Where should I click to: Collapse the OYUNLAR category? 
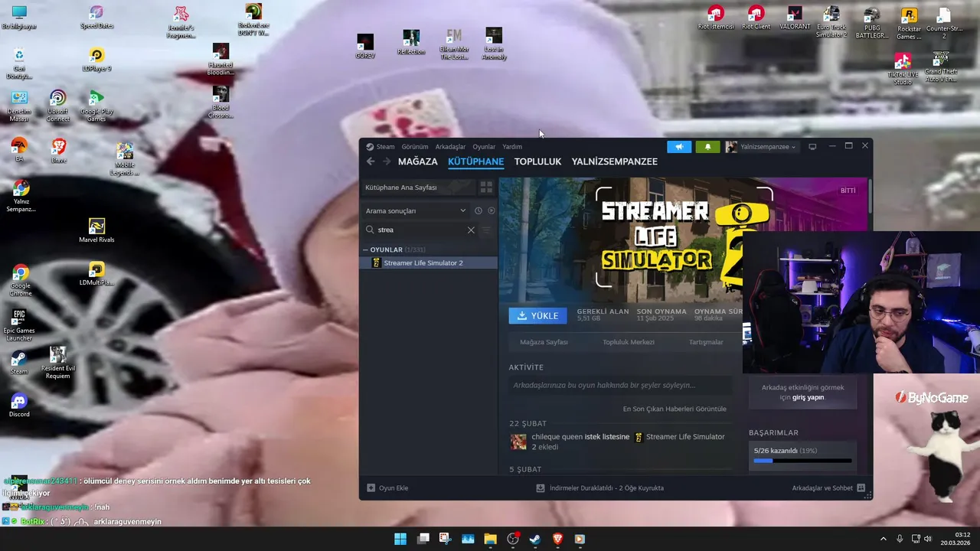coord(366,249)
